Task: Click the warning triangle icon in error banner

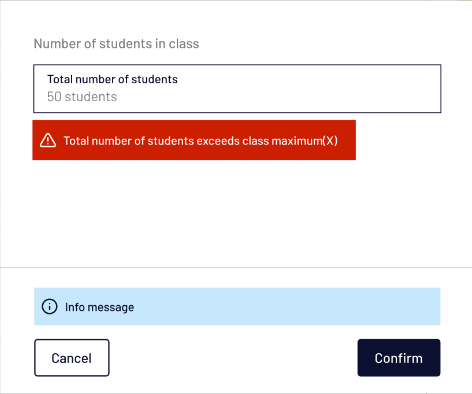Action: (48, 140)
